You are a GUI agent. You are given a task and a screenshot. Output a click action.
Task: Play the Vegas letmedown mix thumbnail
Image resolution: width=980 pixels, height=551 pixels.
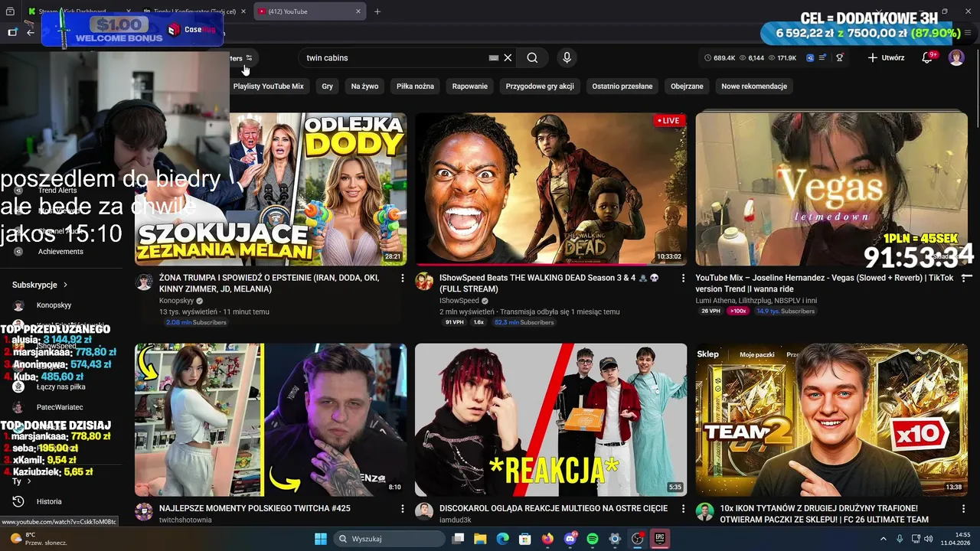click(x=831, y=189)
